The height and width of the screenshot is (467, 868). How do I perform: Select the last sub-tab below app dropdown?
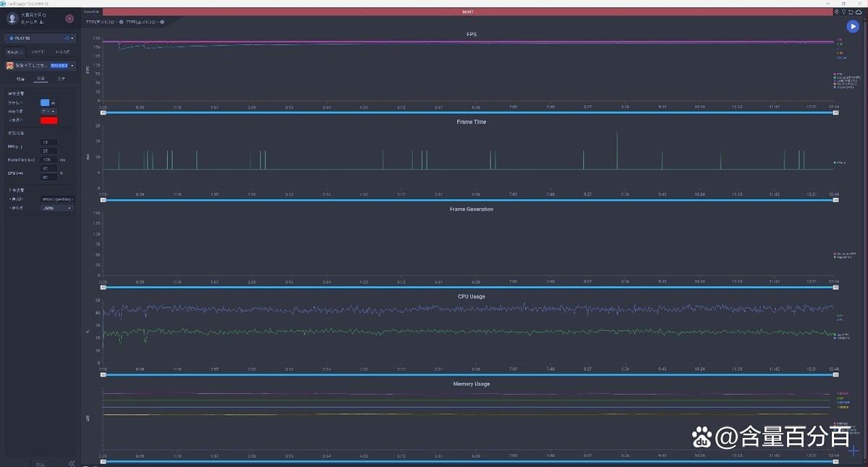pos(61,78)
